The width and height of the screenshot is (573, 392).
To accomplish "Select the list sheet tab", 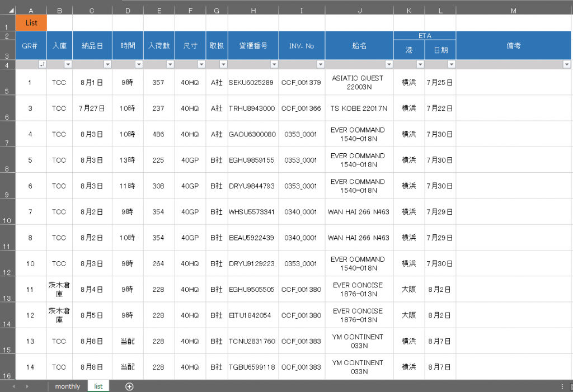I will 98,386.
